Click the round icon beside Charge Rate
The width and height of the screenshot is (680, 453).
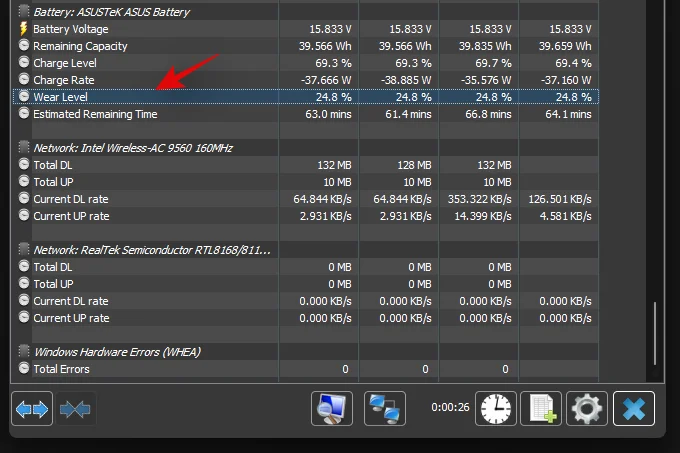[24, 79]
